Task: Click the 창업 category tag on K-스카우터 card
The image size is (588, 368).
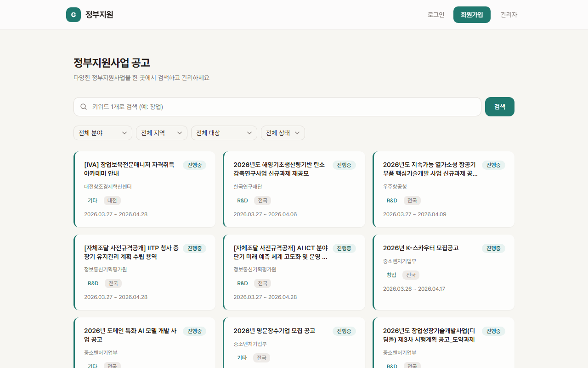Action: tap(391, 275)
